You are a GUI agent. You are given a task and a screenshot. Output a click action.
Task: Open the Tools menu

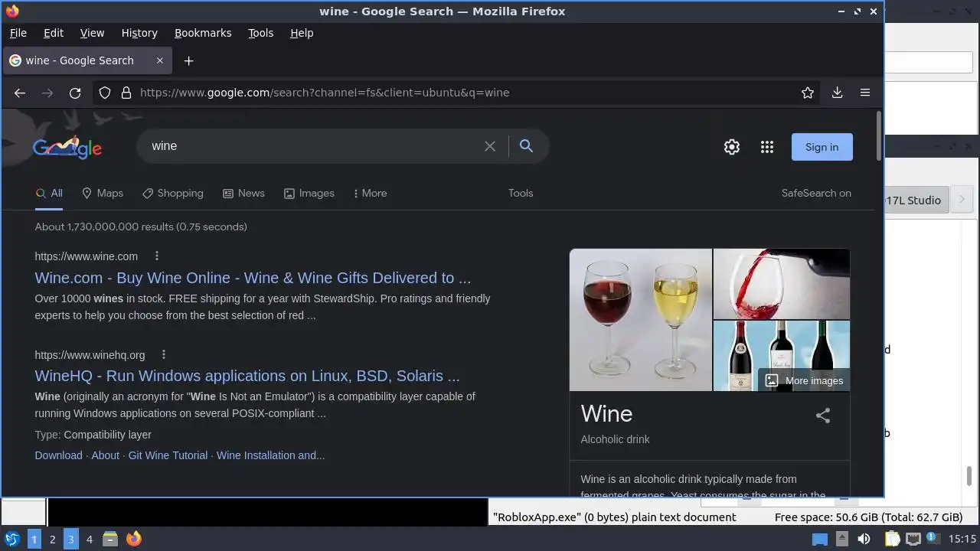260,33
